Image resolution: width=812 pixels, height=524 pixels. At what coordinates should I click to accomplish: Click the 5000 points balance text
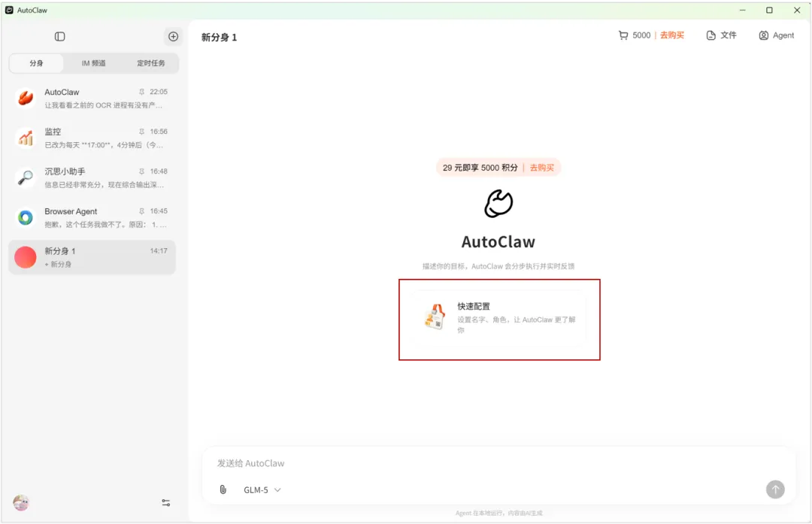click(x=641, y=35)
